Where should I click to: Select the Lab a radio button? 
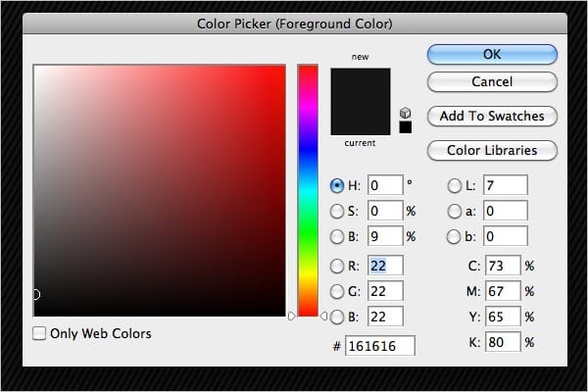pos(455,211)
